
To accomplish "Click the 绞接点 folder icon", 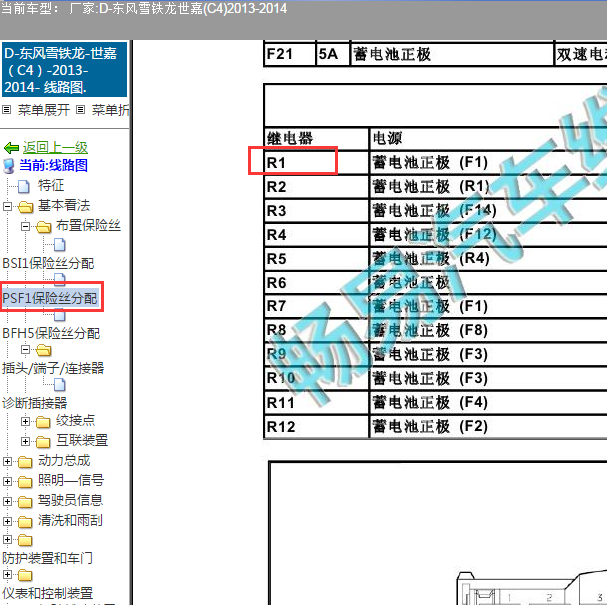I will coord(43,422).
